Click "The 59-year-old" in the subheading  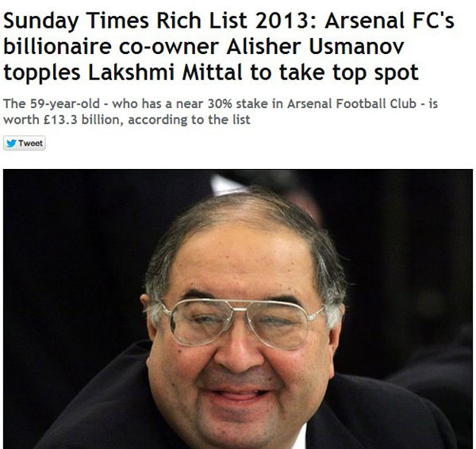(44, 104)
